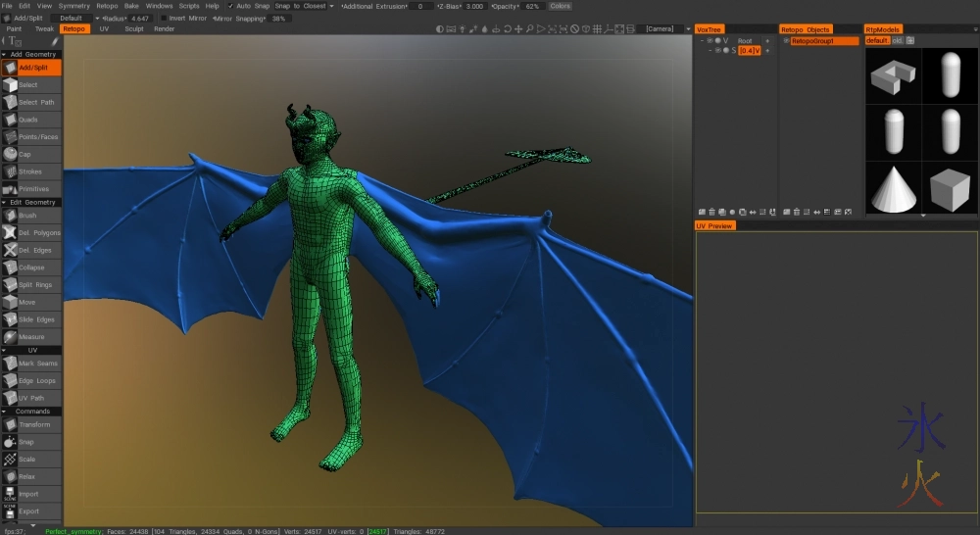Open the old models folder
This screenshot has width=980, height=535.
pos(897,41)
